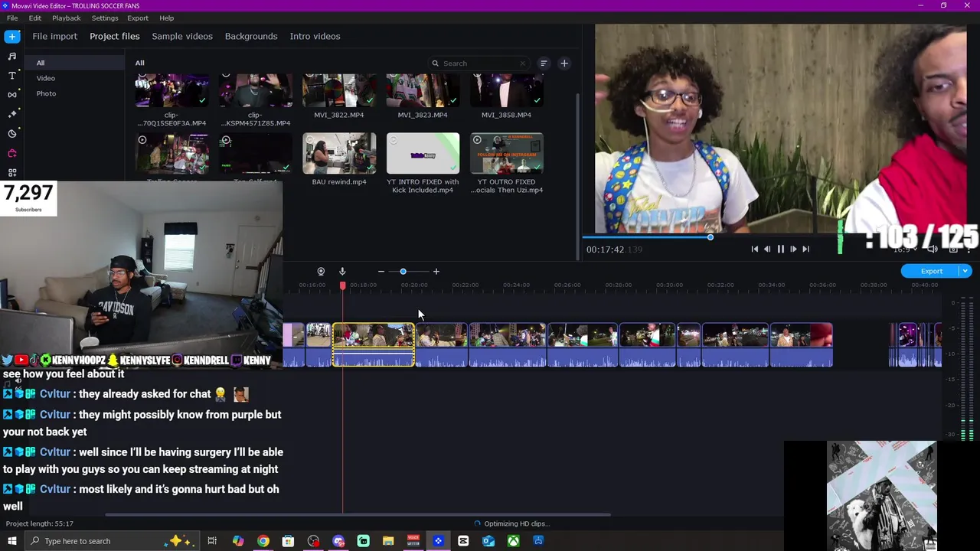Switch to the Intro videos tab

click(x=315, y=36)
